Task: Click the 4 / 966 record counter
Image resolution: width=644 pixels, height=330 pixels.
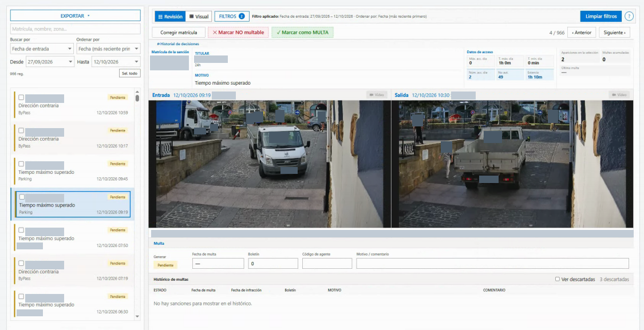Action: [x=557, y=33]
